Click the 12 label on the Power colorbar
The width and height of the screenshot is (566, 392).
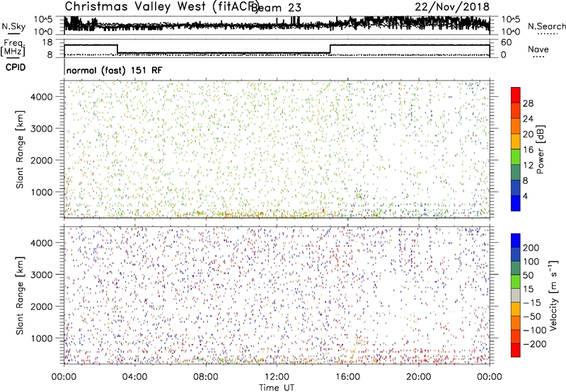528,166
